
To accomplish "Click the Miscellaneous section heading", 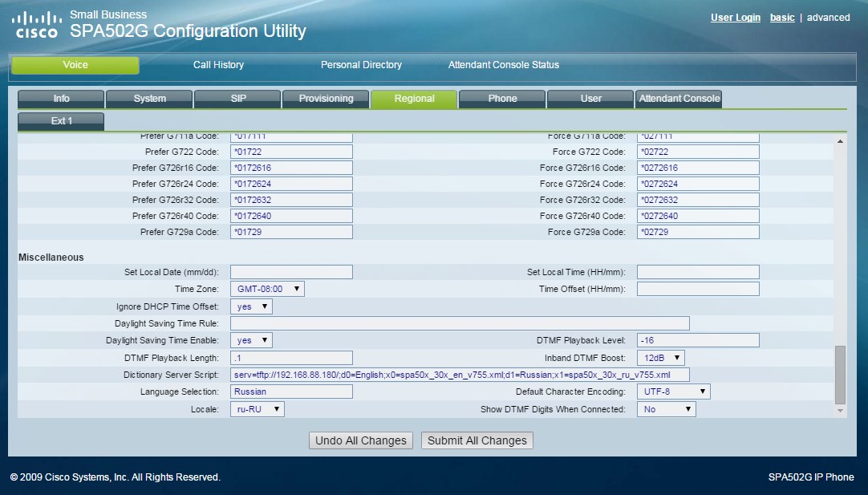I will (51, 258).
